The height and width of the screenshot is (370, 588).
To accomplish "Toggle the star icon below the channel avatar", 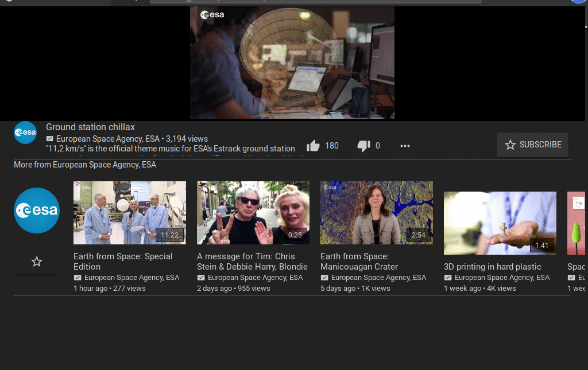I will coord(37,261).
